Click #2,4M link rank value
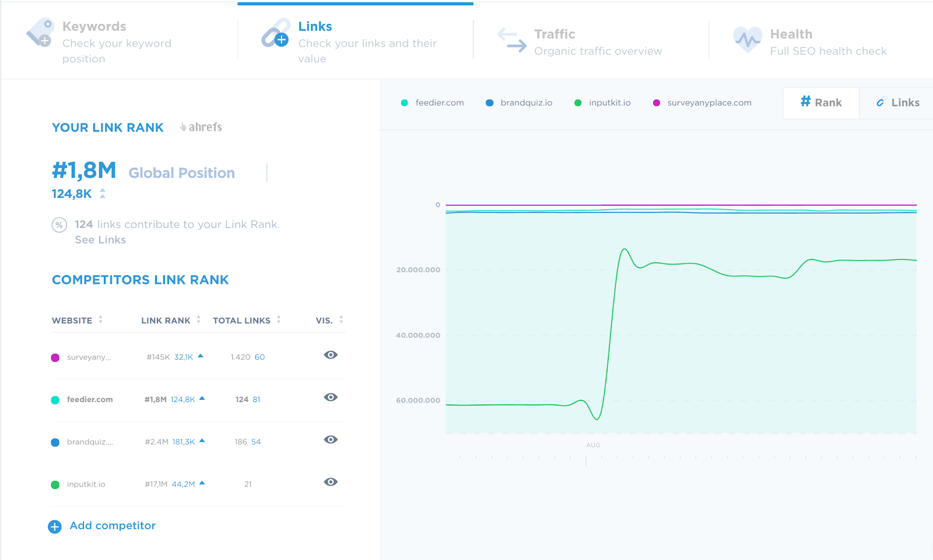This screenshot has height=560, width=933. coord(156,442)
